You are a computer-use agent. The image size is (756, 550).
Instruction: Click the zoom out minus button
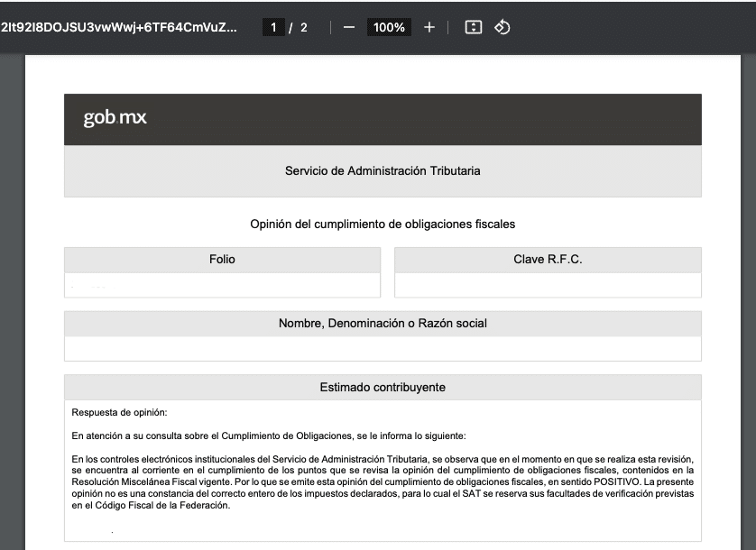click(x=348, y=27)
